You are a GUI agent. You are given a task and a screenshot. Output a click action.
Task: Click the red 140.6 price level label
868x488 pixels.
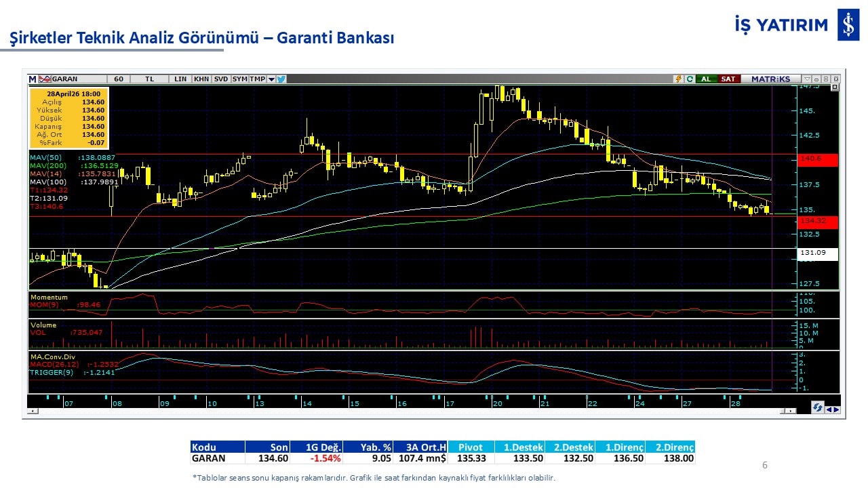818,160
